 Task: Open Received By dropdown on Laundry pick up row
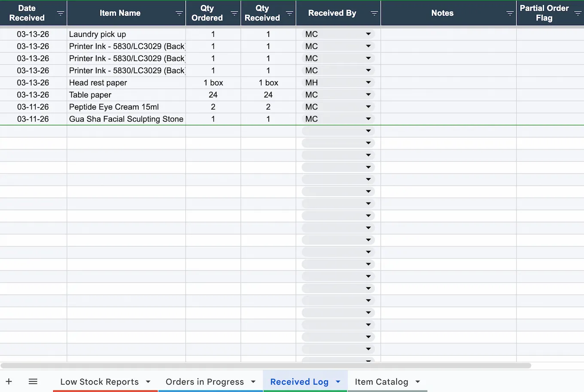click(368, 34)
